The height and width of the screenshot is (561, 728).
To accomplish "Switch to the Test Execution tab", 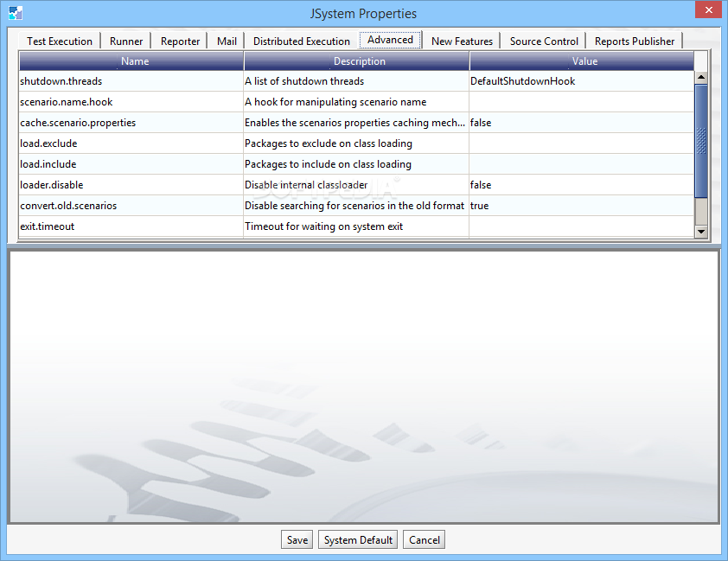I will 60,41.
